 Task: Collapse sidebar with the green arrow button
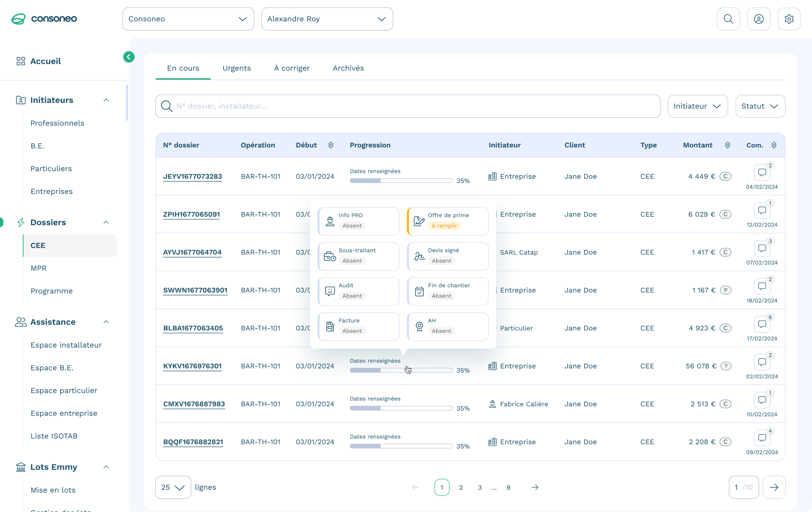tap(128, 57)
